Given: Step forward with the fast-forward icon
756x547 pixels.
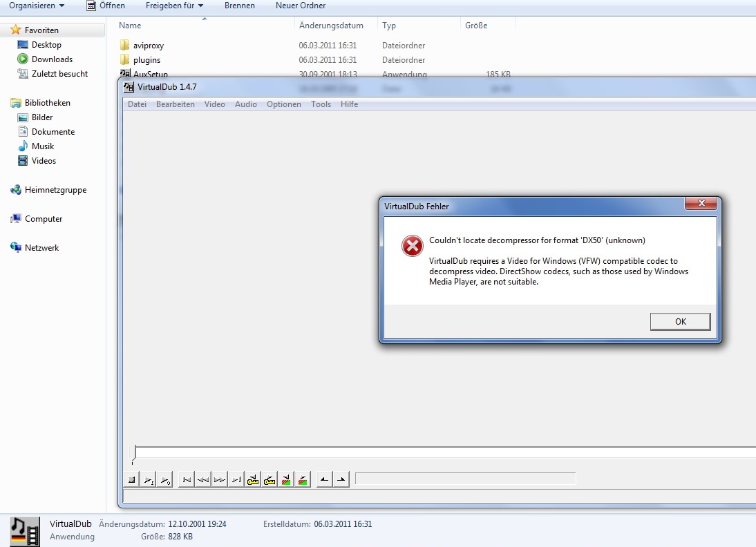Looking at the screenshot, I should [220, 479].
